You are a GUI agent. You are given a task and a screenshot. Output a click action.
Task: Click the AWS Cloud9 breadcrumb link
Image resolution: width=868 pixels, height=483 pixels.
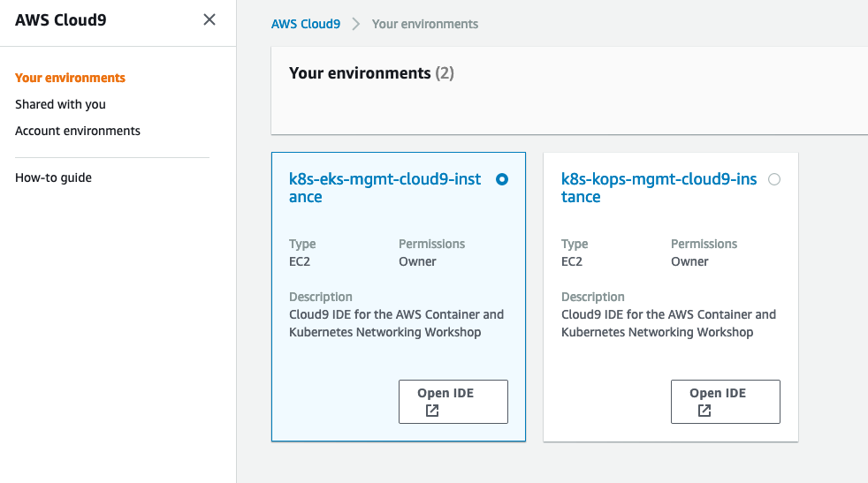click(306, 25)
